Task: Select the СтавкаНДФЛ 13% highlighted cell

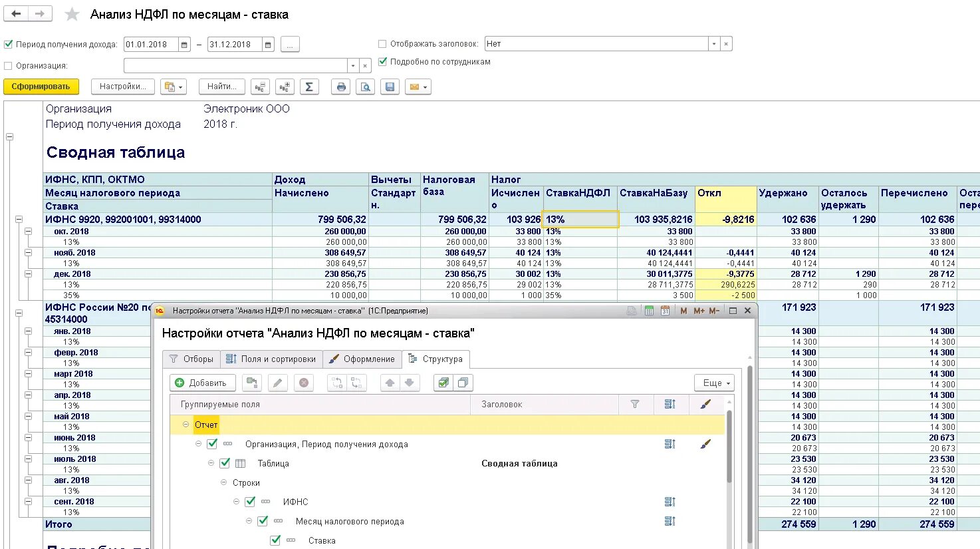Action: point(580,220)
